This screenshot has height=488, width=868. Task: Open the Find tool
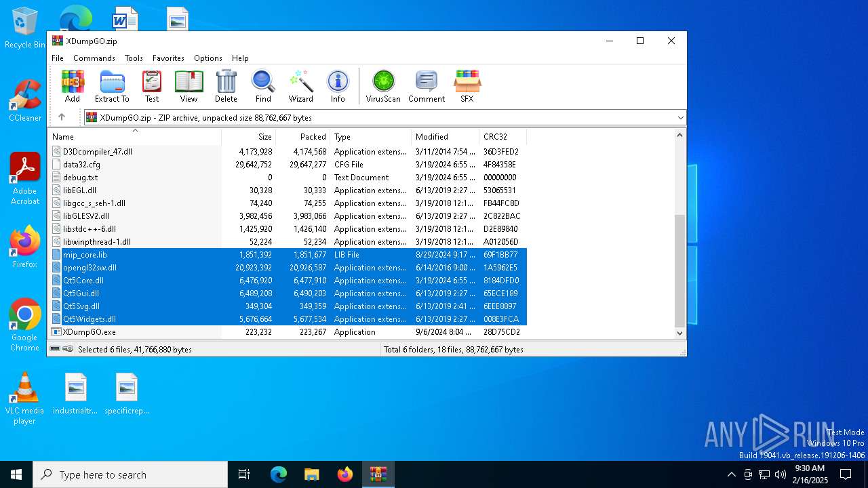tap(263, 86)
